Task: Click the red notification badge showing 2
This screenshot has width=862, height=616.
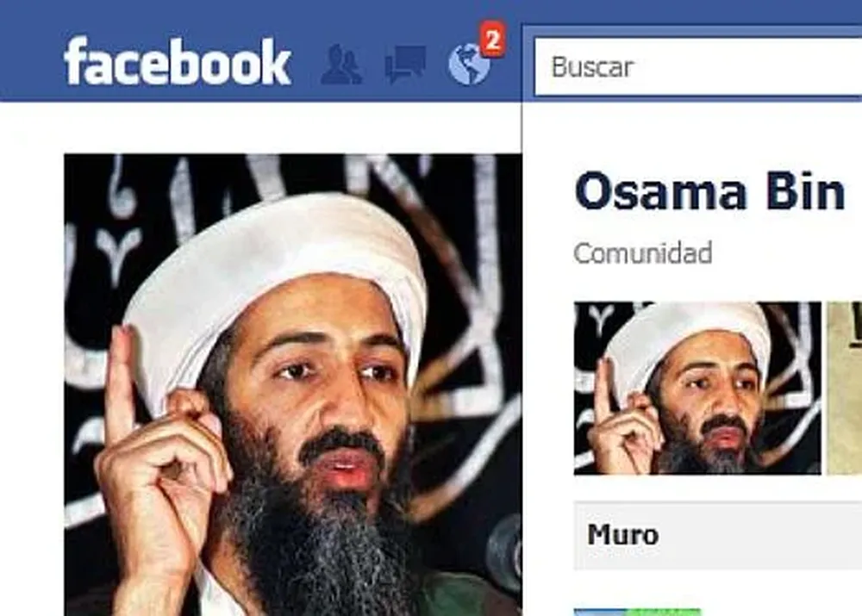Action: tap(492, 40)
